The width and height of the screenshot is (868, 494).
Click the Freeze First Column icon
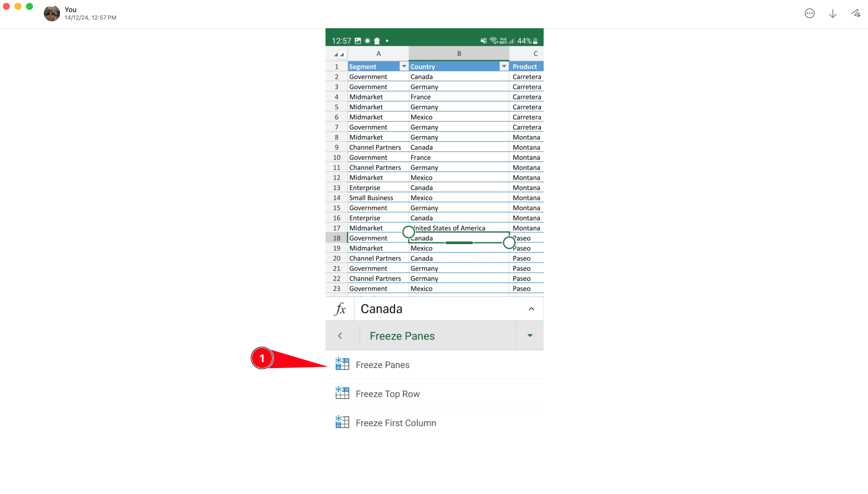click(342, 423)
